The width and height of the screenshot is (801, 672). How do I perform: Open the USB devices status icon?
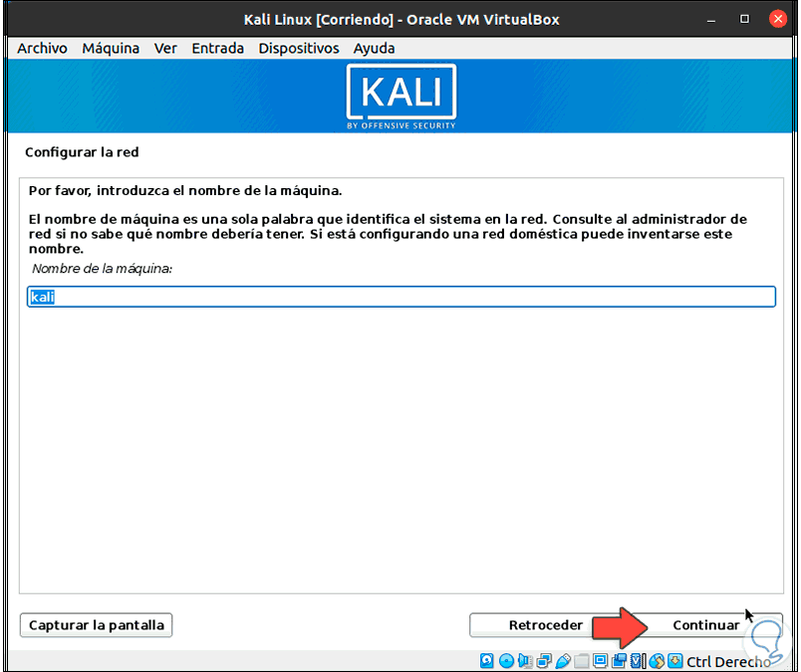pos(563,661)
